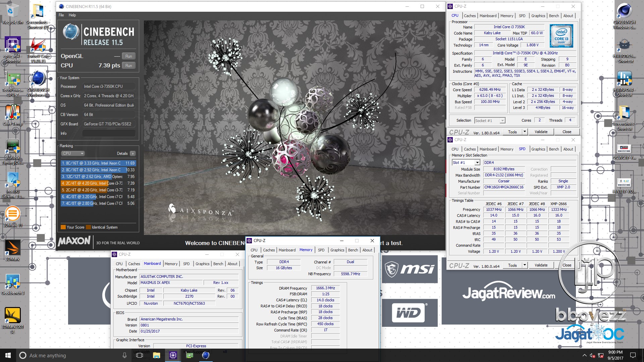Viewport: 644px width, 362px height.
Task: Select Memory tab in CPU-Z Mainboard window
Action: (x=171, y=264)
